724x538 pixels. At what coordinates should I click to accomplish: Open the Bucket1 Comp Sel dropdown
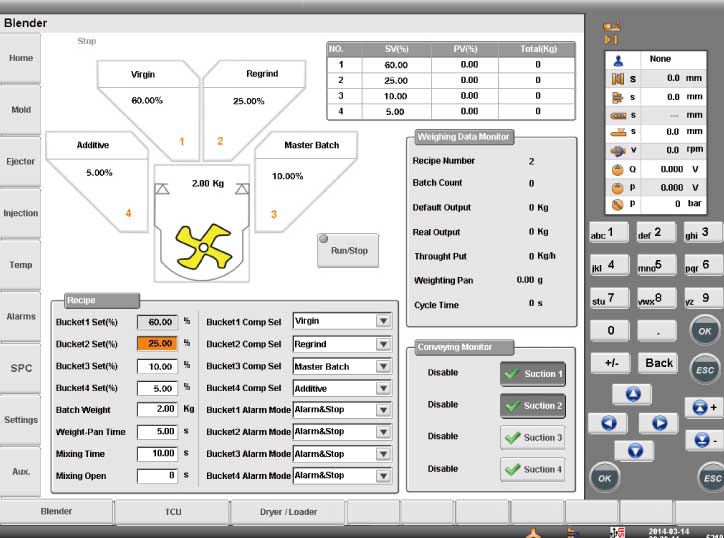coord(382,321)
